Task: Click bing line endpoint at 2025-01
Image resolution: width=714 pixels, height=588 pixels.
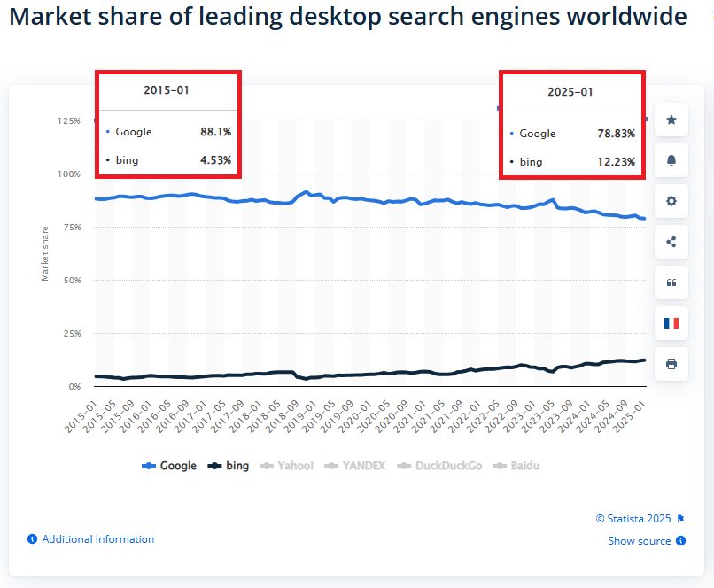Action: [643, 360]
